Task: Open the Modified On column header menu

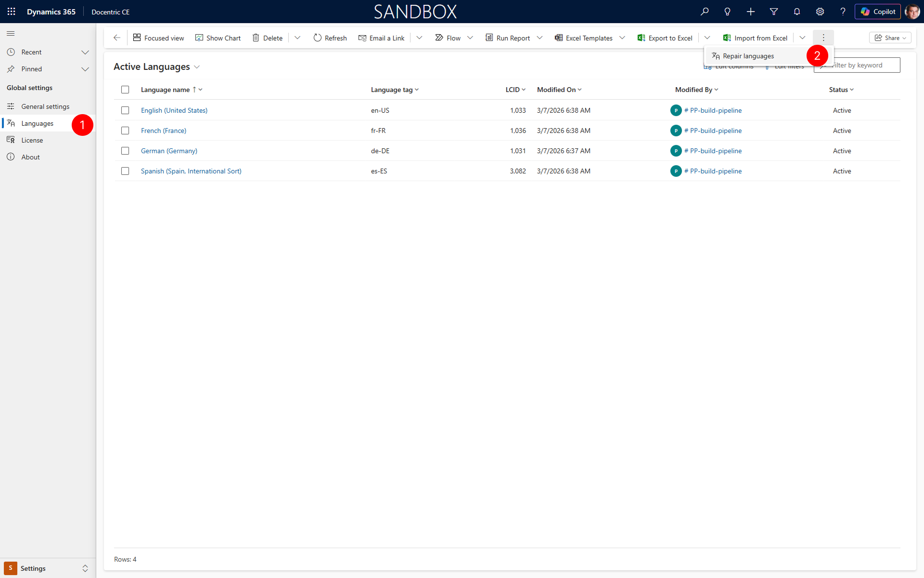Action: click(x=559, y=90)
